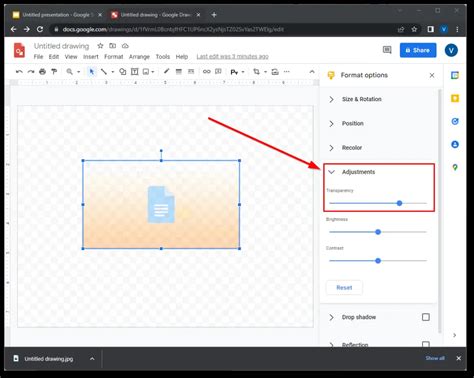Open the Google Drawings home icon
Viewport: 474px width, 378px height.
point(19,50)
